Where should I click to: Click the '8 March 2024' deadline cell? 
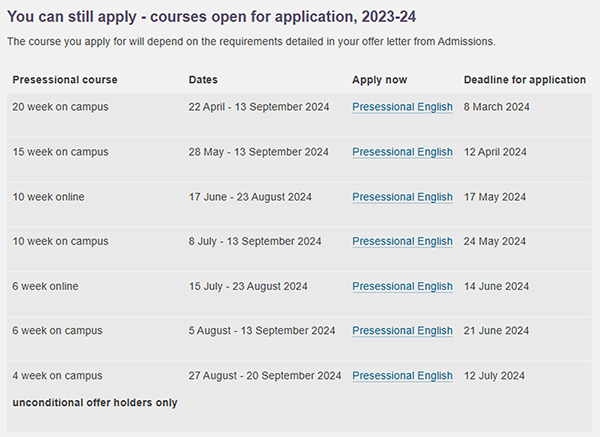point(497,107)
